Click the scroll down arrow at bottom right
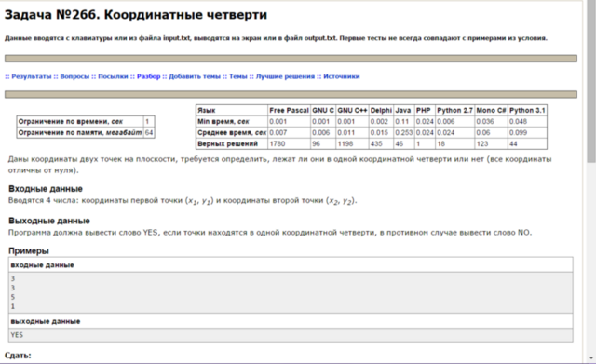 [591, 357]
